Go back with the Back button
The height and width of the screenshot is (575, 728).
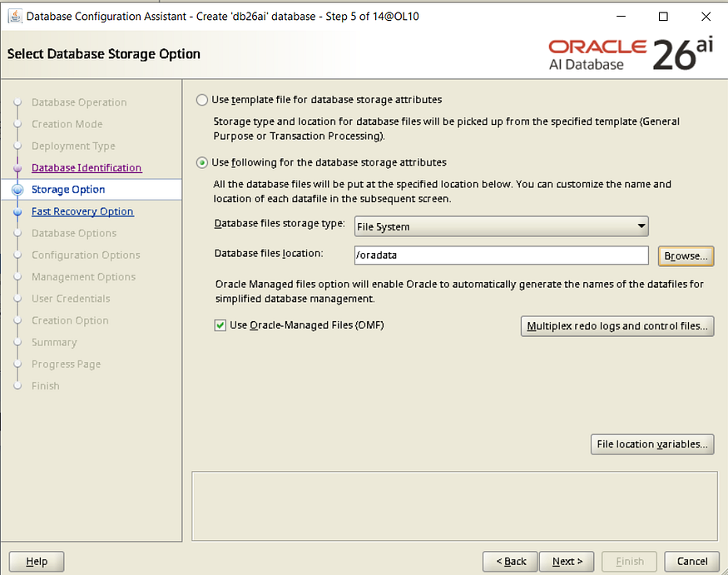pos(510,562)
